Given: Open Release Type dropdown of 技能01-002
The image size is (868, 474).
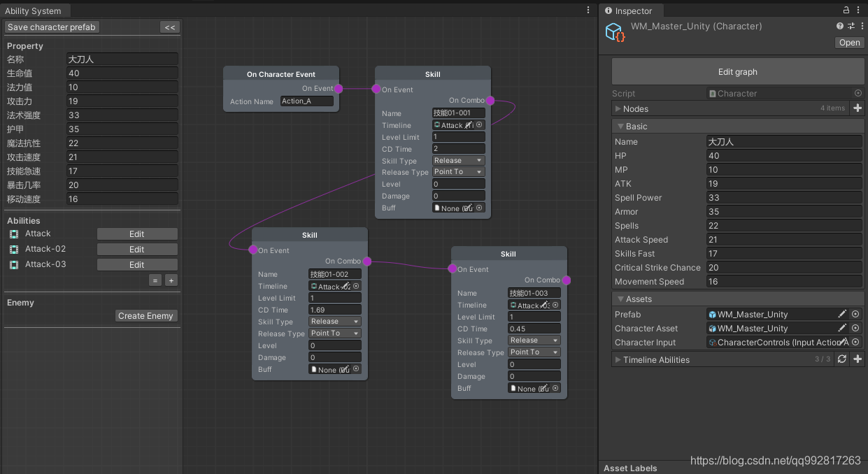Looking at the screenshot, I should [335, 333].
